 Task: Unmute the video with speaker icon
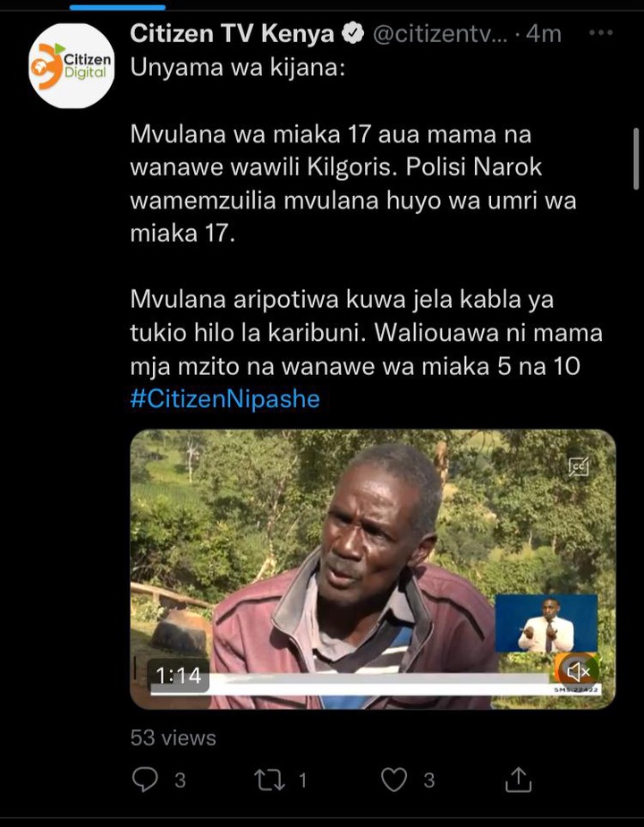tap(578, 671)
